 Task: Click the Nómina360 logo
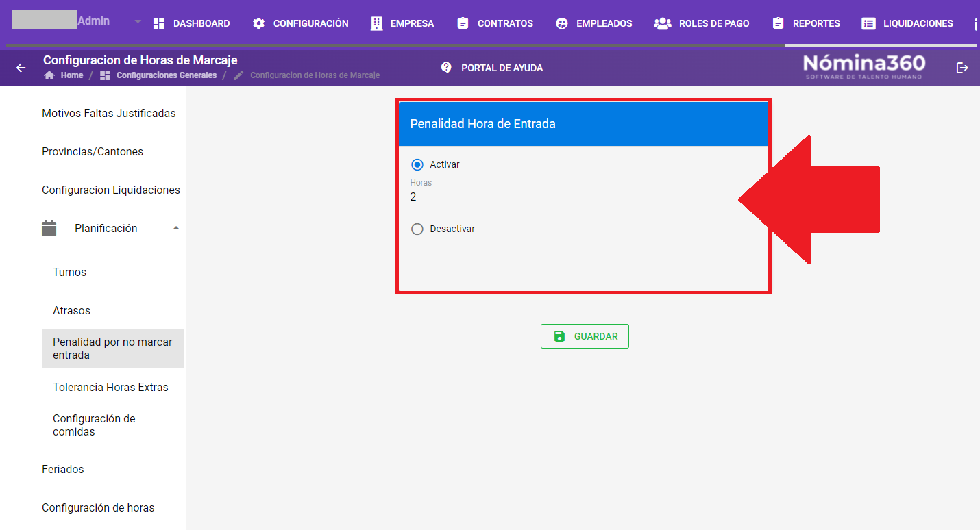864,66
